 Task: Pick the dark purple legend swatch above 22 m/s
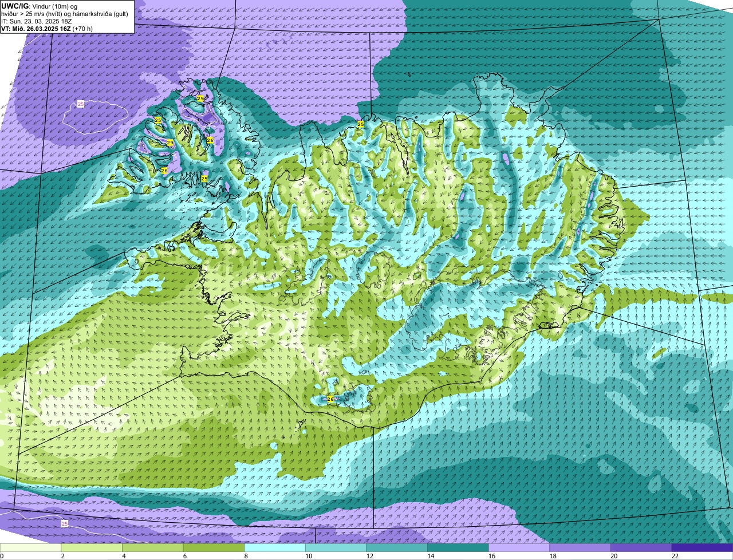702,547
